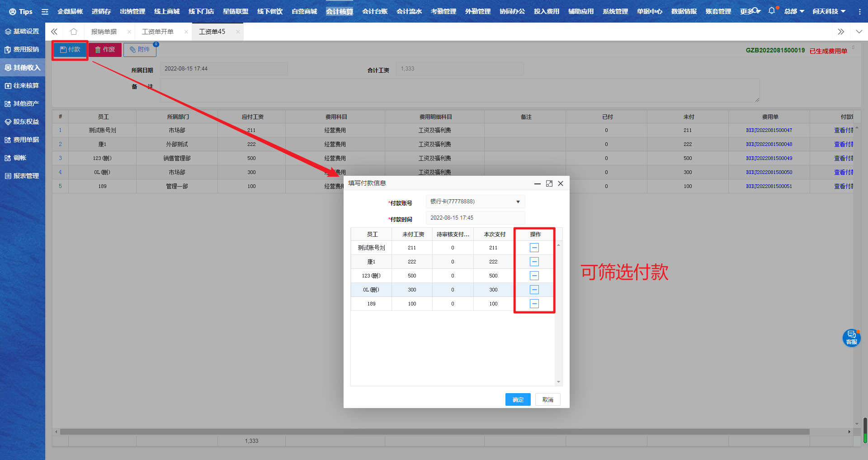868x460 pixels.
Task: Maximize the 填写付款信息 dialog
Action: point(549,183)
